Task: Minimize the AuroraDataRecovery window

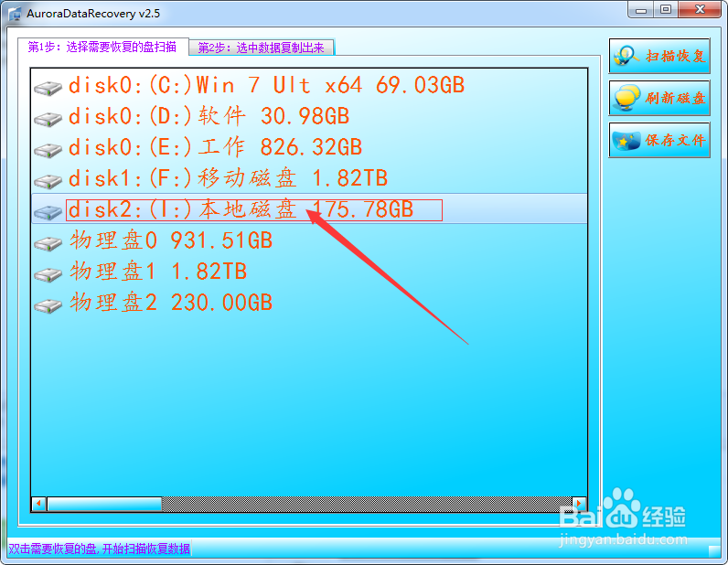Action: coord(641,10)
